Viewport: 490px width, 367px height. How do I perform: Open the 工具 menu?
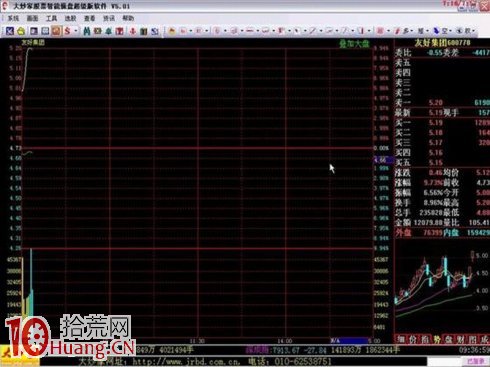[x=51, y=18]
